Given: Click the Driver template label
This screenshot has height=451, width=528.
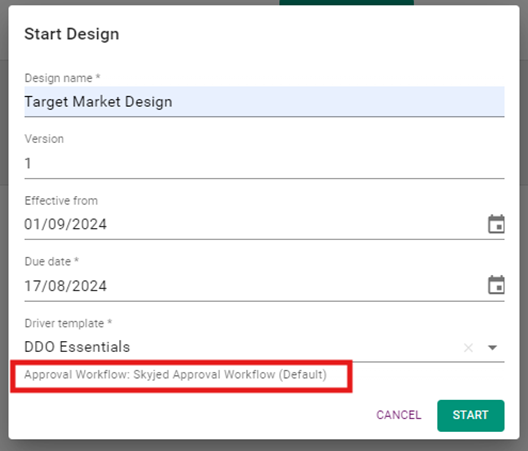Looking at the screenshot, I should (x=68, y=323).
